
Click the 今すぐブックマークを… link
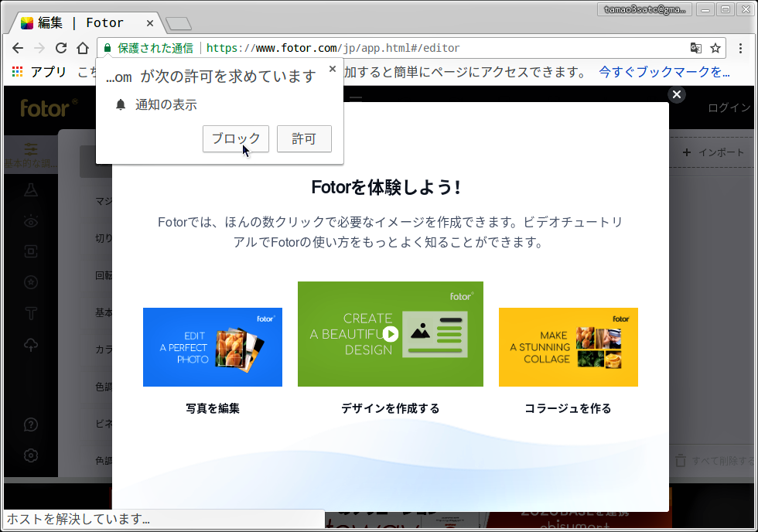664,72
